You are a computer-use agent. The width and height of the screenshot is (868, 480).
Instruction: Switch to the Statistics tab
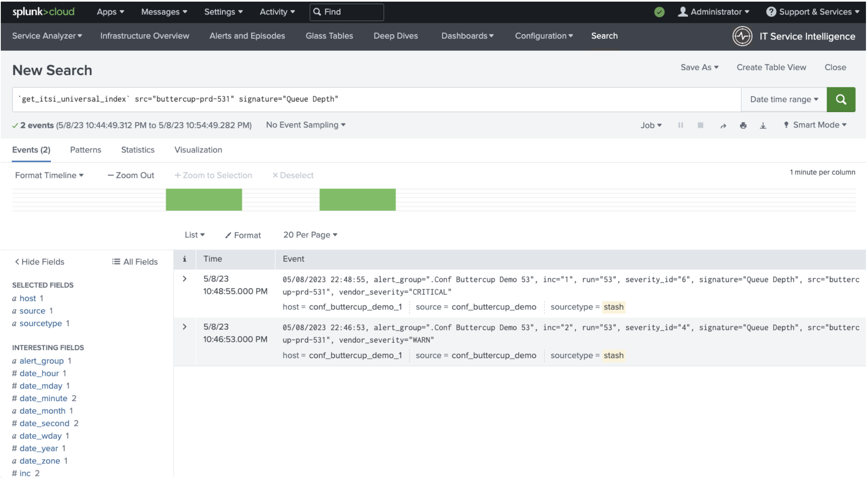pyautogui.click(x=137, y=150)
